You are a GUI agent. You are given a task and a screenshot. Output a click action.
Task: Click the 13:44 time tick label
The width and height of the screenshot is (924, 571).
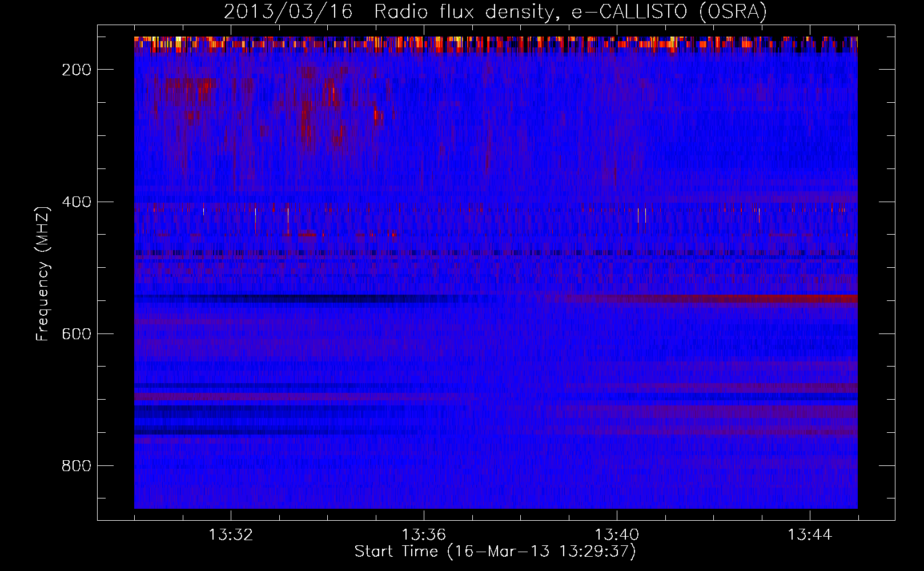(810, 535)
